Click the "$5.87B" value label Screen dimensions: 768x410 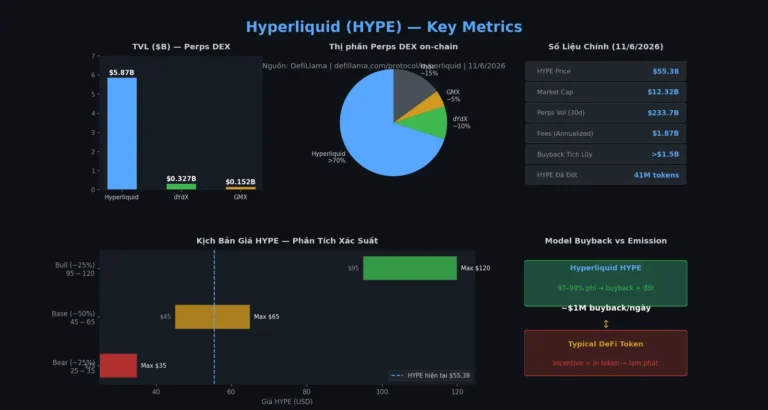coord(122,72)
